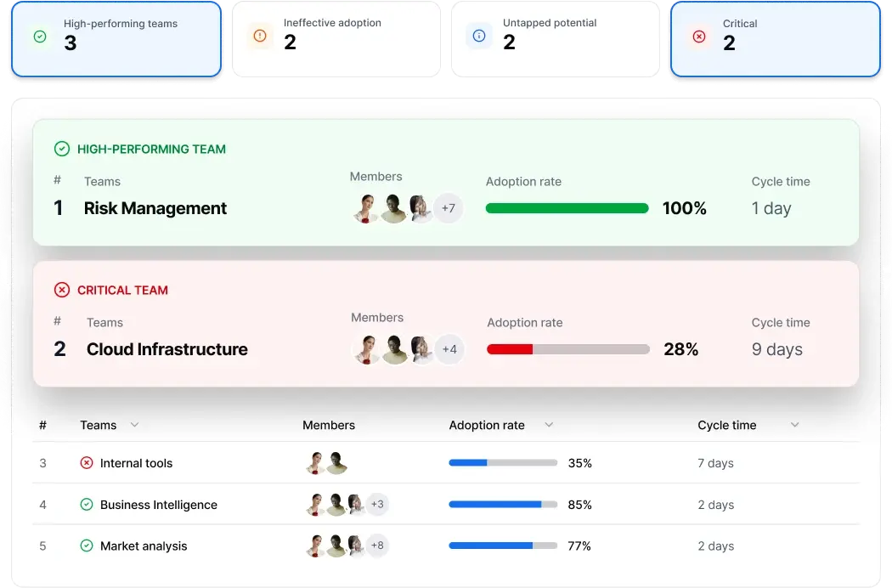
Task: Click the green status icon next to Market analysis
Action: (x=85, y=546)
